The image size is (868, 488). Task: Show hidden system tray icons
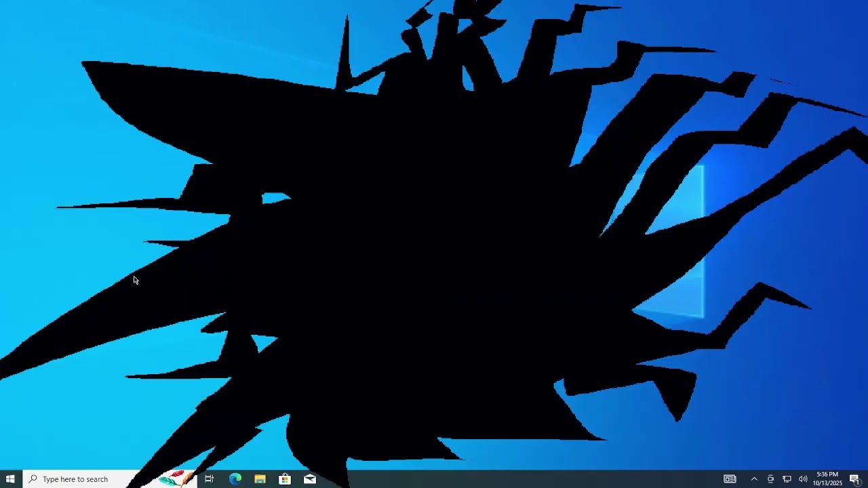coord(754,479)
